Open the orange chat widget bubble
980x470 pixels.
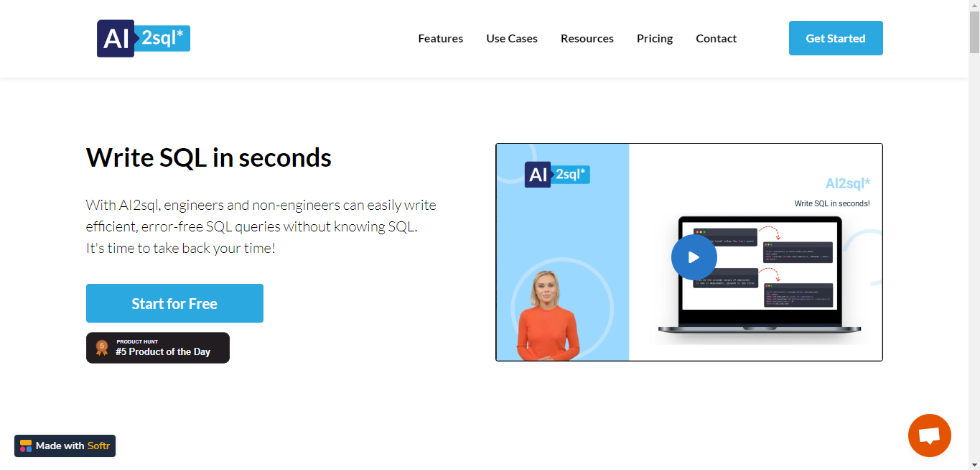pyautogui.click(x=930, y=436)
